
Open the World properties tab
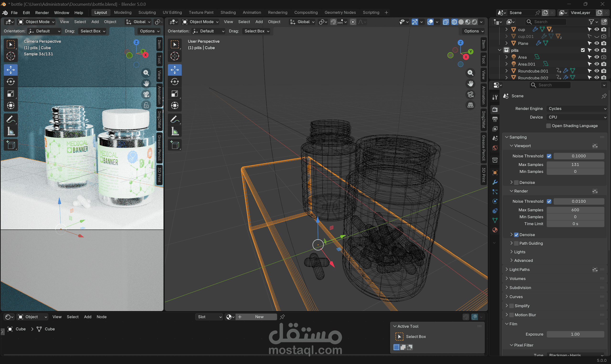point(495,148)
